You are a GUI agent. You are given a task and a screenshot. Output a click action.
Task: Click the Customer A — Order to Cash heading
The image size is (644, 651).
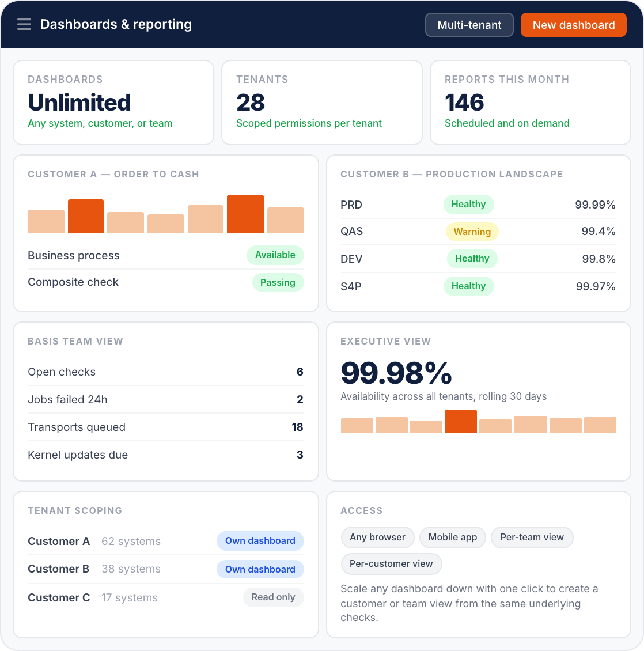click(113, 174)
